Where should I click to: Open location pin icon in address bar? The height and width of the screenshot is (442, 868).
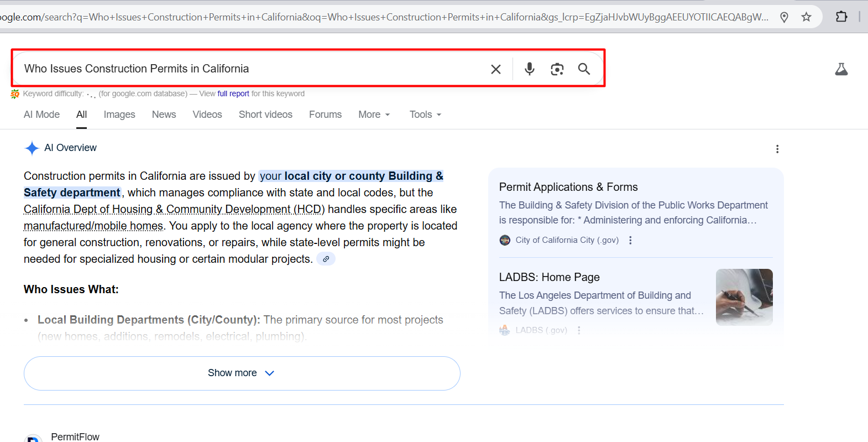tap(784, 17)
